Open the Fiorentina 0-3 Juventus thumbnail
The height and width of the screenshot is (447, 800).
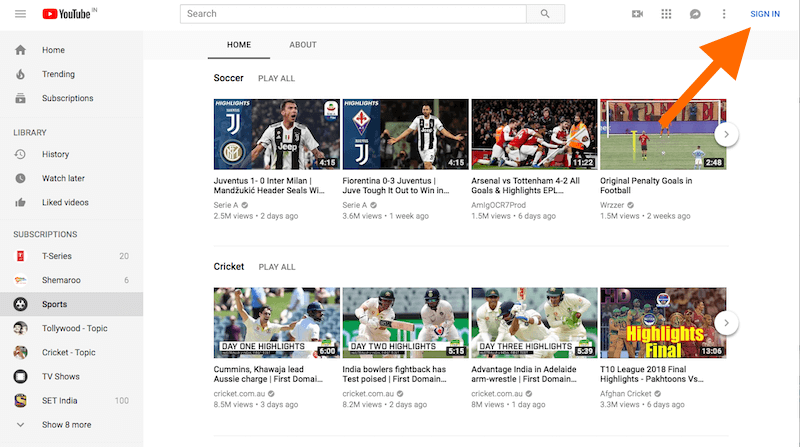click(x=406, y=134)
